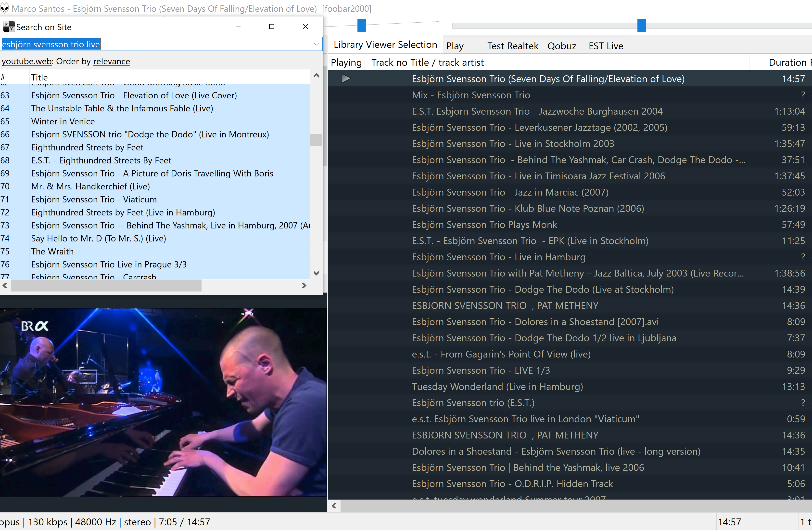
Task: Select result 71 Esbjörn Svensson Trio - Viaticum
Action: point(155,199)
